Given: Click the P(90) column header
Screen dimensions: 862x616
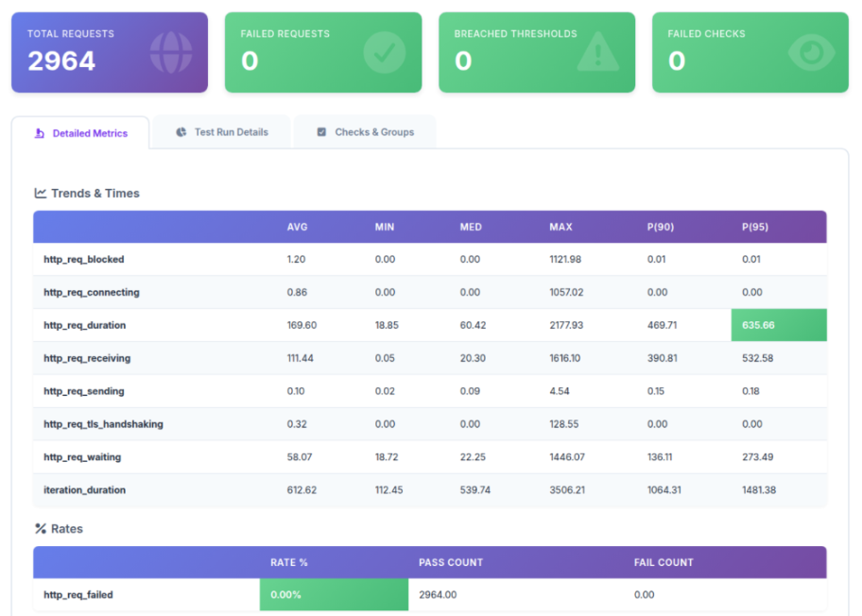Looking at the screenshot, I should [661, 227].
